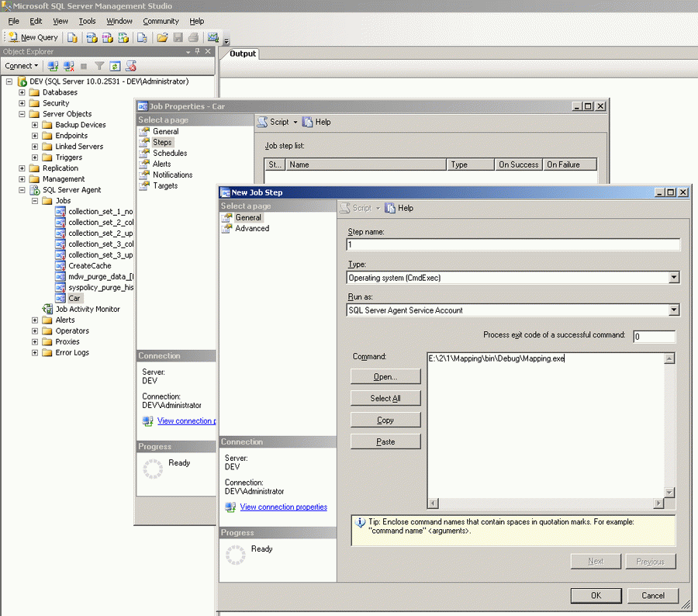This screenshot has width=698, height=616.
Task: Click the Connect Object Explorer icon
Action: click(53, 67)
